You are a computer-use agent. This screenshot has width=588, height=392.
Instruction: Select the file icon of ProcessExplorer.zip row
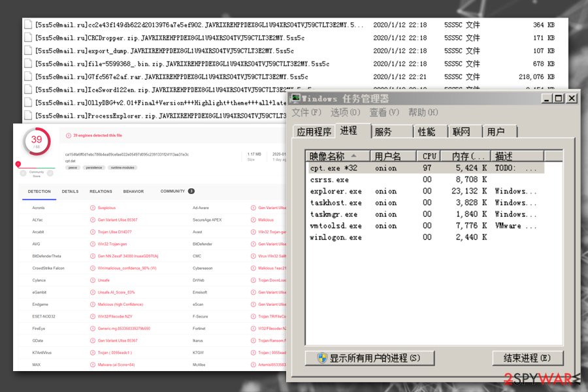tap(28, 116)
